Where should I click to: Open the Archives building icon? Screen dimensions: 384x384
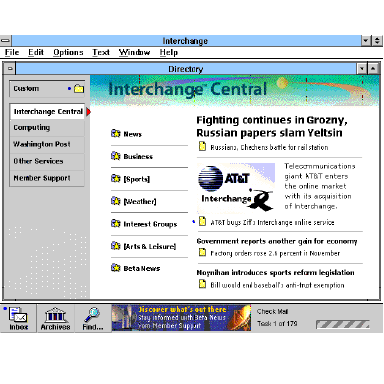(x=55, y=315)
